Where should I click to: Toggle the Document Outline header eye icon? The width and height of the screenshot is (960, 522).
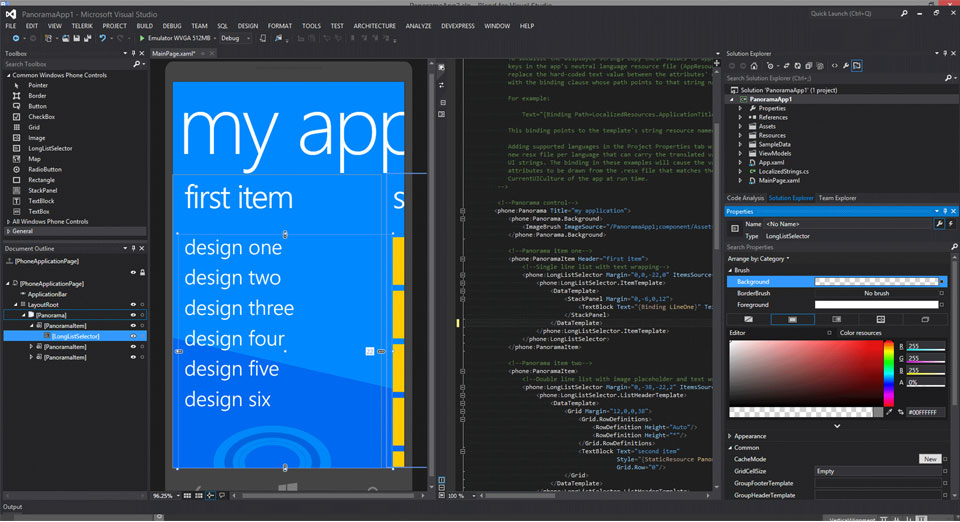pos(133,272)
